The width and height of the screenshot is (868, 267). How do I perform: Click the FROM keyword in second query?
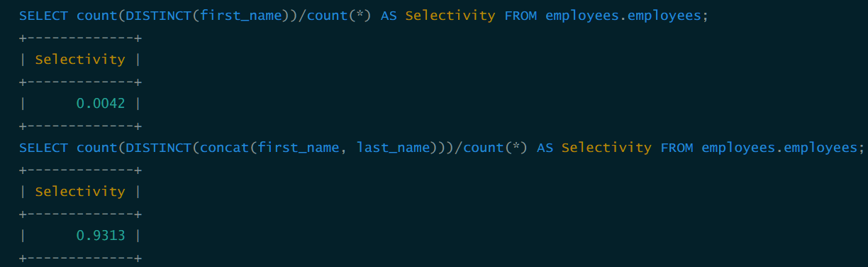(677, 148)
